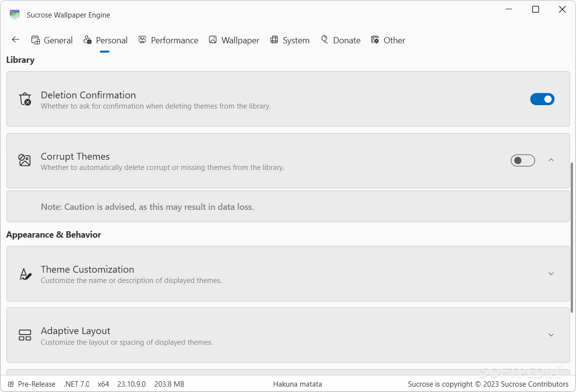576x392 pixels.
Task: Minimize the Sucrose window
Action: click(x=509, y=9)
